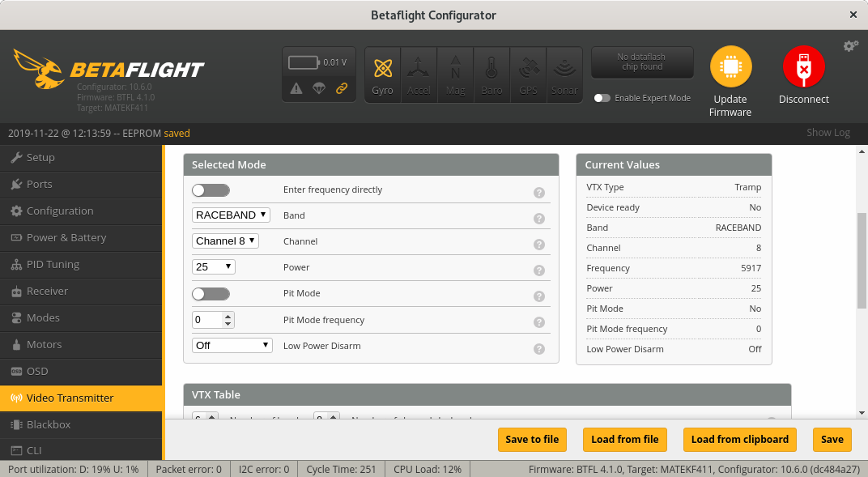The width and height of the screenshot is (868, 477).
Task: Show help for Enter frequency directly
Action: coord(539,193)
